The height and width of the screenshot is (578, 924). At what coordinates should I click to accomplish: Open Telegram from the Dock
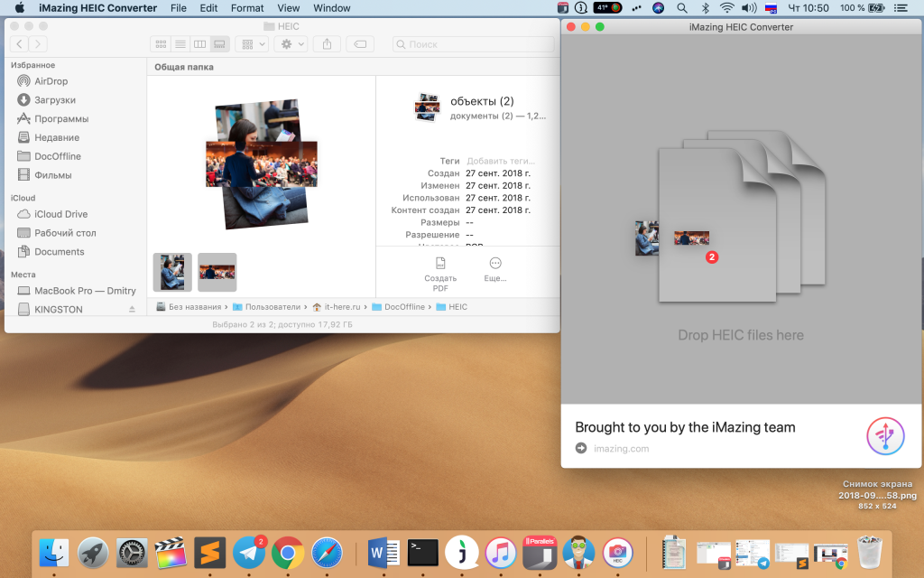coord(248,551)
